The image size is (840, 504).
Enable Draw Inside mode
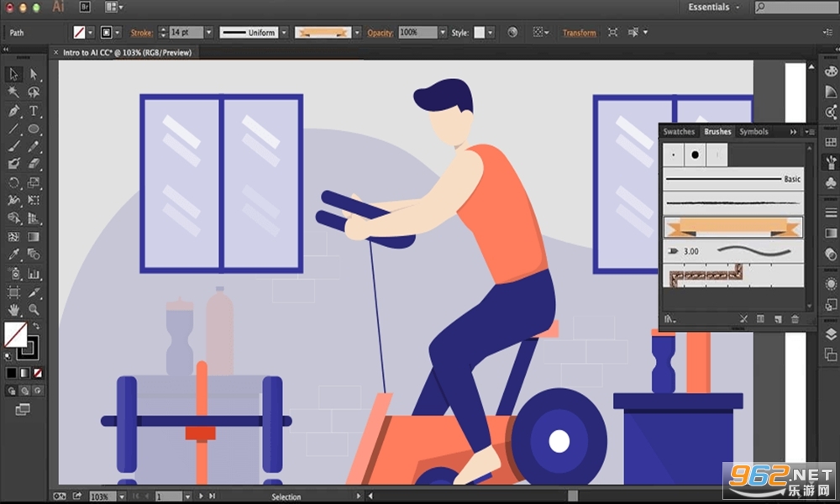tap(38, 391)
